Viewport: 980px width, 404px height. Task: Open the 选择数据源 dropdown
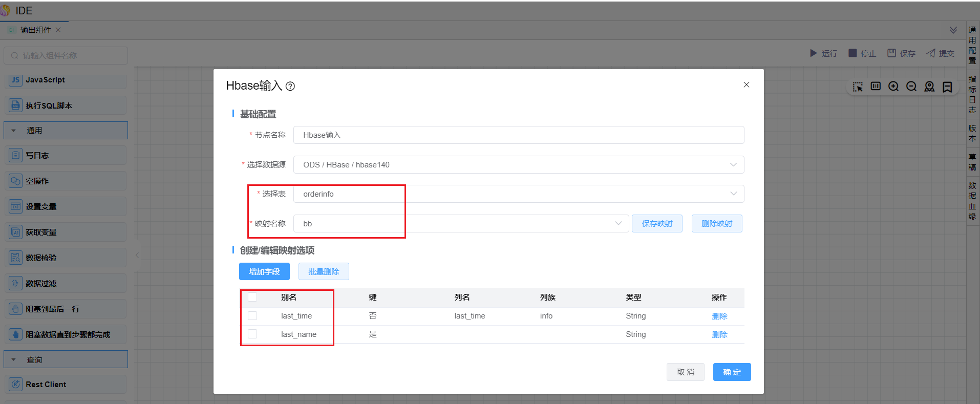click(x=518, y=165)
